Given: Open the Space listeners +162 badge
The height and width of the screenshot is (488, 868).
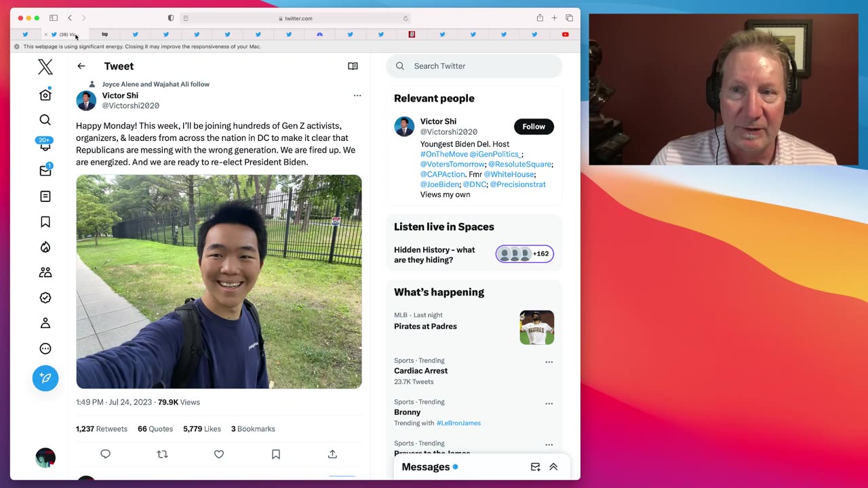Looking at the screenshot, I should click(x=525, y=254).
